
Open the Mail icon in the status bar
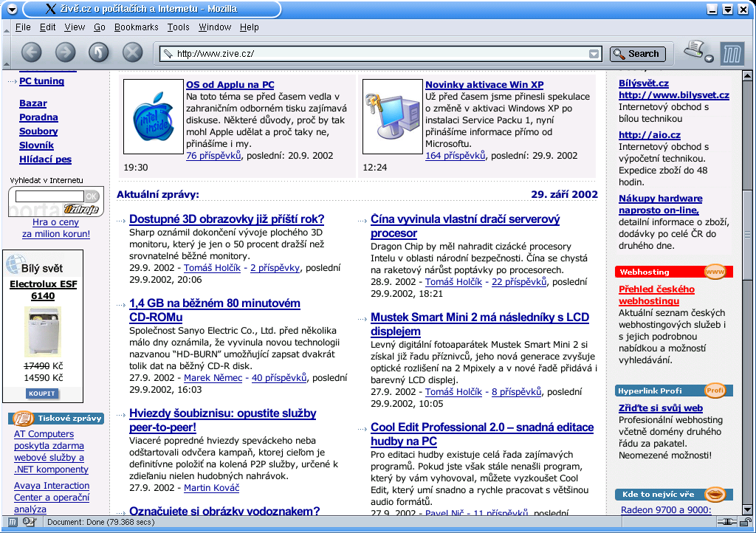coord(29,522)
